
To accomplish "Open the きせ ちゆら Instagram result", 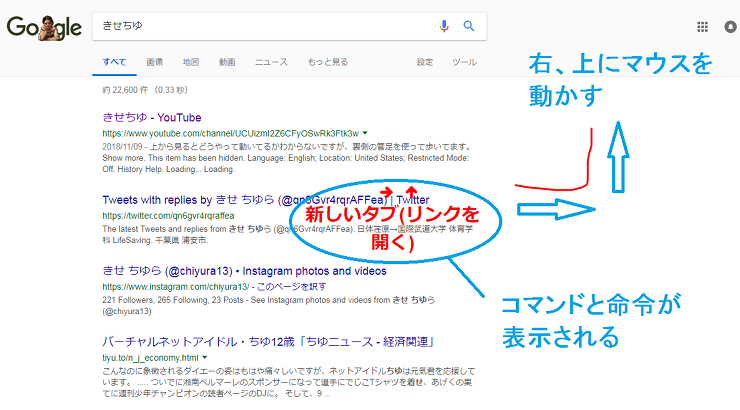I will 244,271.
